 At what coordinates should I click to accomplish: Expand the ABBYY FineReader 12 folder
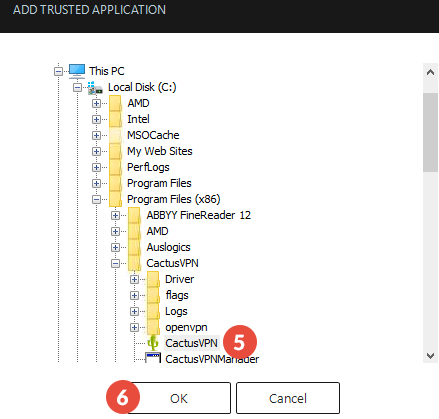pos(115,215)
